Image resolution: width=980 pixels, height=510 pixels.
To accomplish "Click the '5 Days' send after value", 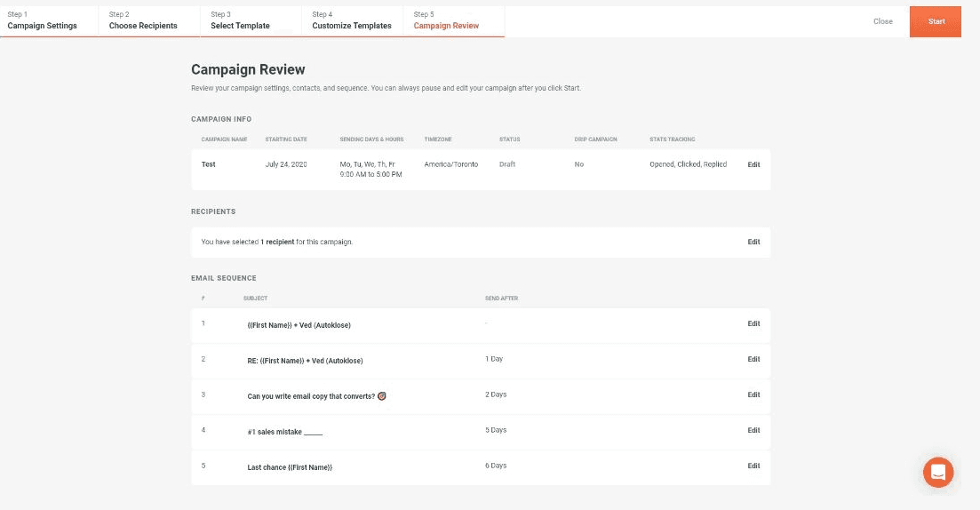I will click(x=496, y=430).
